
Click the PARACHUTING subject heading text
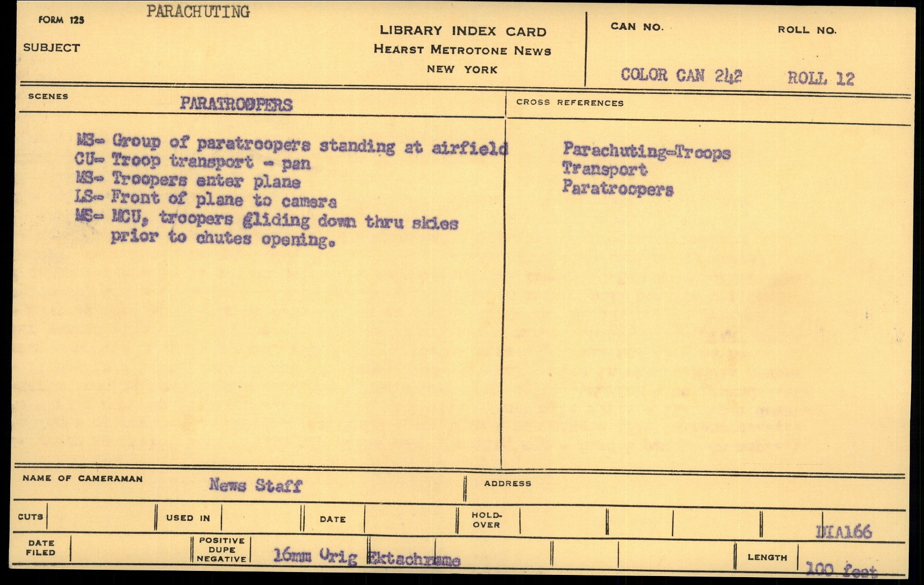pos(198,12)
